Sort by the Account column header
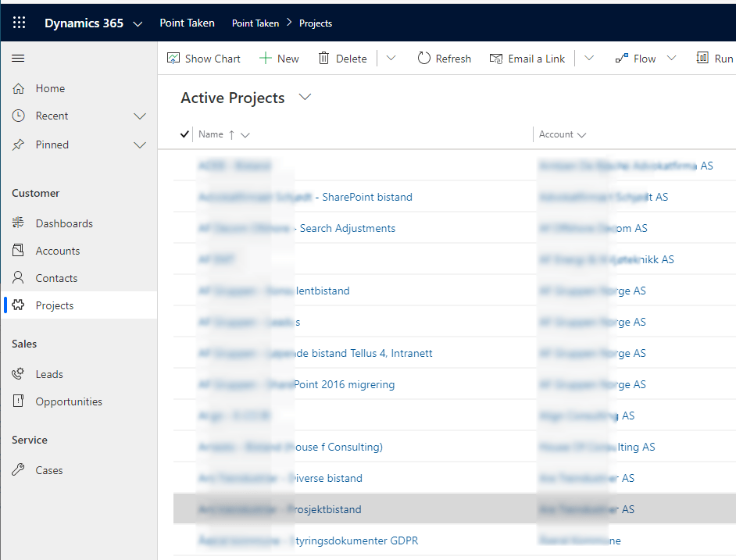Viewport: 736px width, 560px height. tap(556, 134)
